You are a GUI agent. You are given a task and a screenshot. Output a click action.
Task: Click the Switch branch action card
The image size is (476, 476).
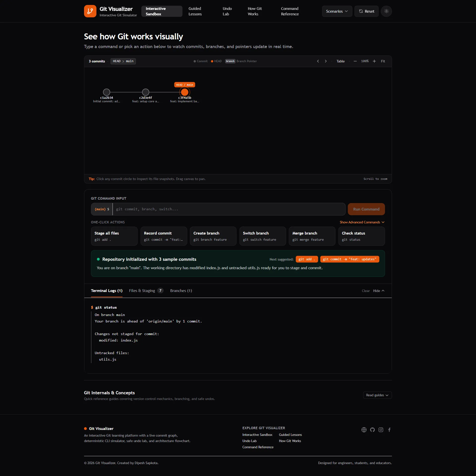point(263,236)
